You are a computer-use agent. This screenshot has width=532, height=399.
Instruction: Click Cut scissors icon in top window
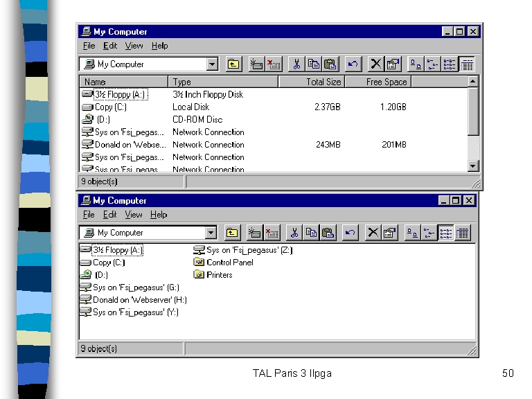click(296, 64)
